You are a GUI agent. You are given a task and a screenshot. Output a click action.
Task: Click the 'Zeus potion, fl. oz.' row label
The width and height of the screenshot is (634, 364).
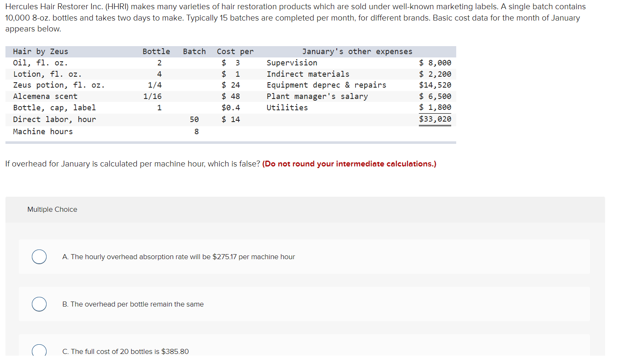click(x=59, y=85)
